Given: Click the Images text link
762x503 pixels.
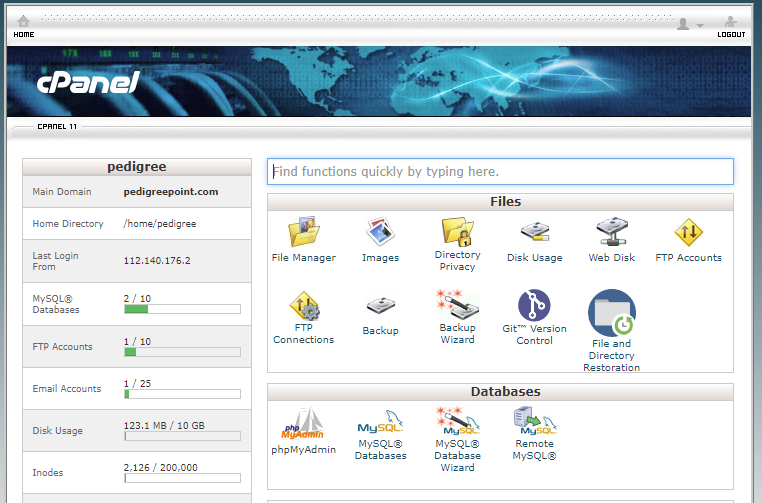Looking at the screenshot, I should pyautogui.click(x=381, y=258).
